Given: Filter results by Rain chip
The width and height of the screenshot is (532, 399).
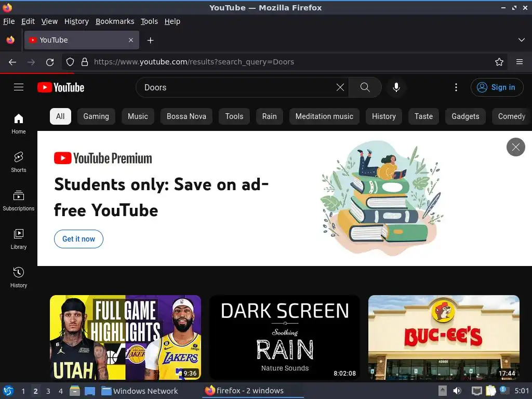Looking at the screenshot, I should 270,116.
